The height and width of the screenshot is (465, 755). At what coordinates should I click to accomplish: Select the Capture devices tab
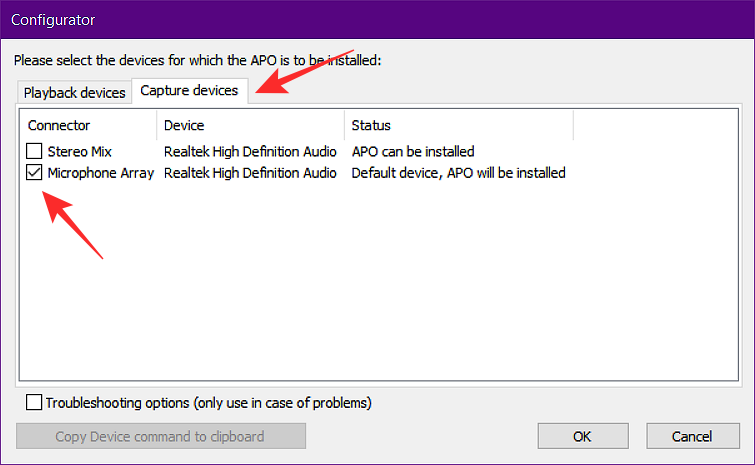pos(189,90)
